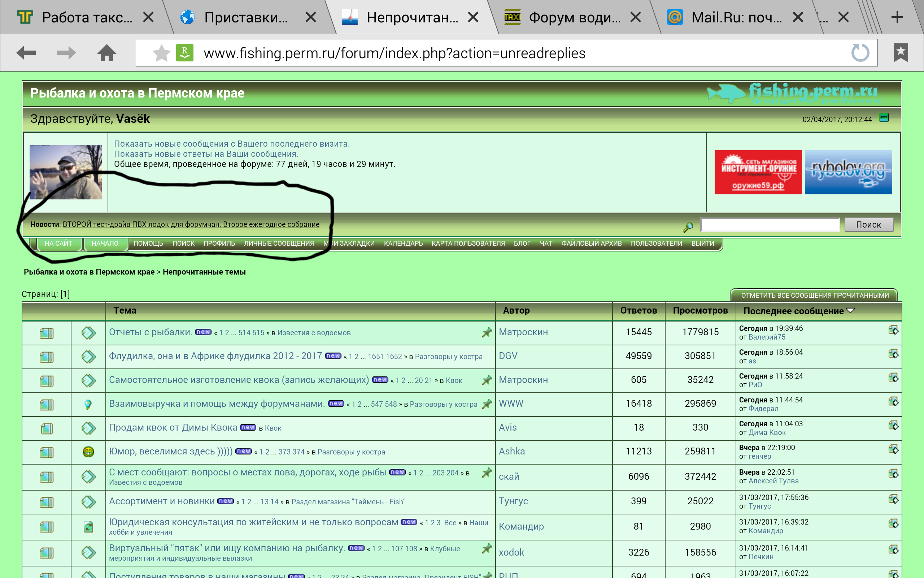Show new replies to your posts link
Screen dimensions: 924x578
[x=206, y=154]
